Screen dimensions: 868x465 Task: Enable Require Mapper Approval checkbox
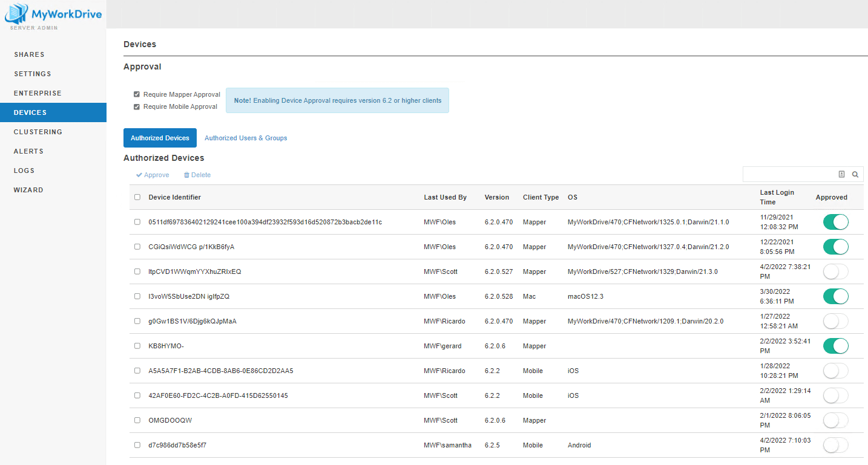[137, 94]
